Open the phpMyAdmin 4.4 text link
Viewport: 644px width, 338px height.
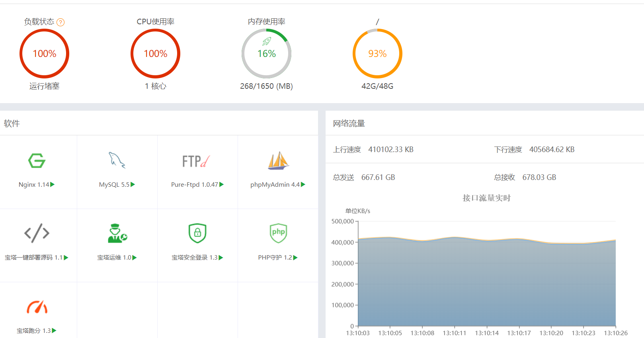coord(275,185)
